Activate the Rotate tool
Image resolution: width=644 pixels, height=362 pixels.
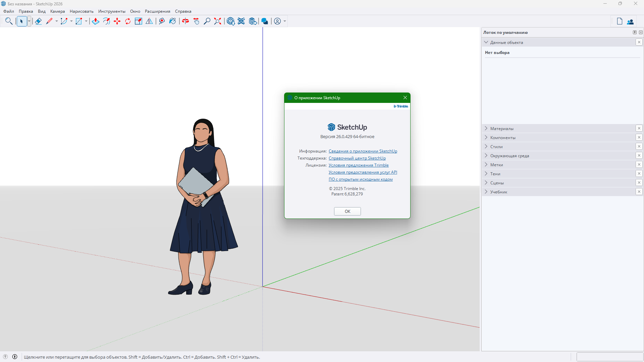128,21
